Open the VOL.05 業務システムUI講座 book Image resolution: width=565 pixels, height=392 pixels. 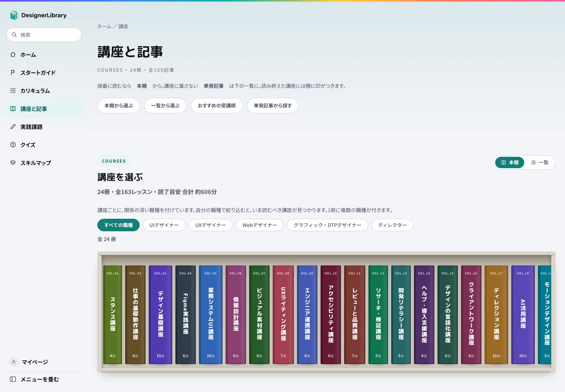(x=211, y=315)
